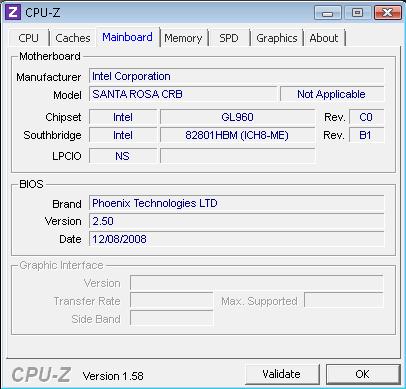The width and height of the screenshot is (406, 389).
Task: Select the Phoenix Technologies LTD BIOS brand
Action: (x=236, y=203)
